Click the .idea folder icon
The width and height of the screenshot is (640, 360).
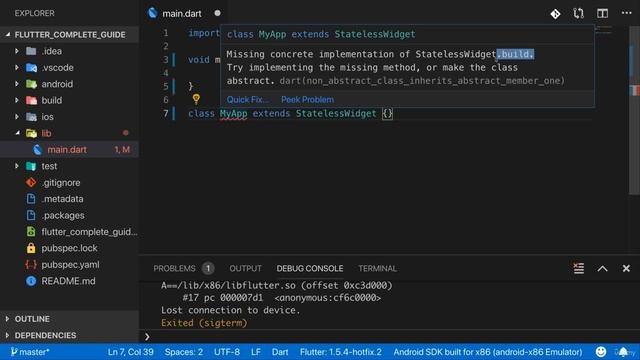click(31, 51)
